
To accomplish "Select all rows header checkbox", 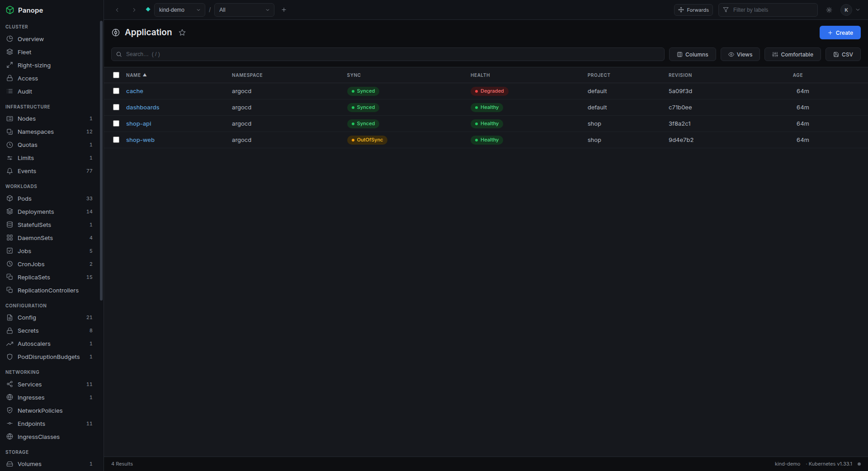I will pyautogui.click(x=116, y=75).
